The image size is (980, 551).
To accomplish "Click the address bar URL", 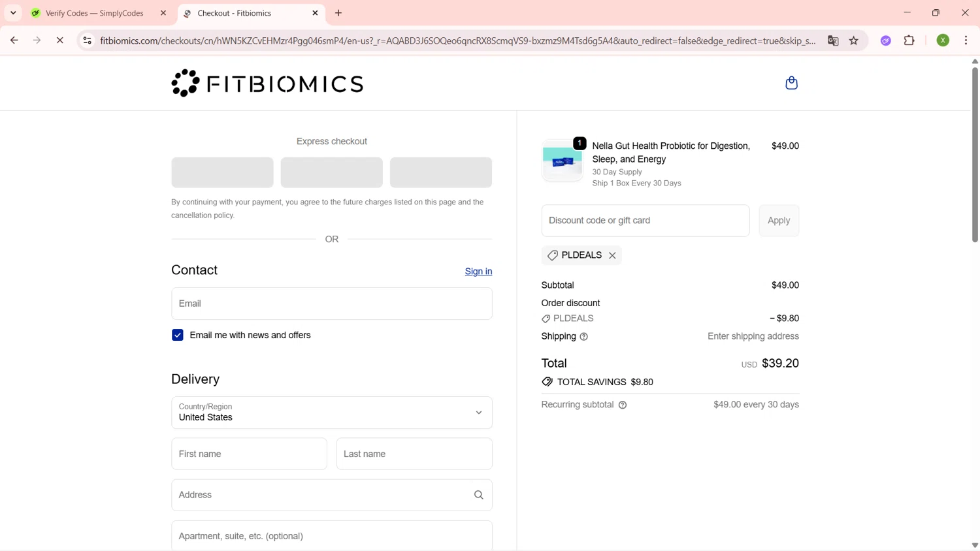I will click(457, 40).
